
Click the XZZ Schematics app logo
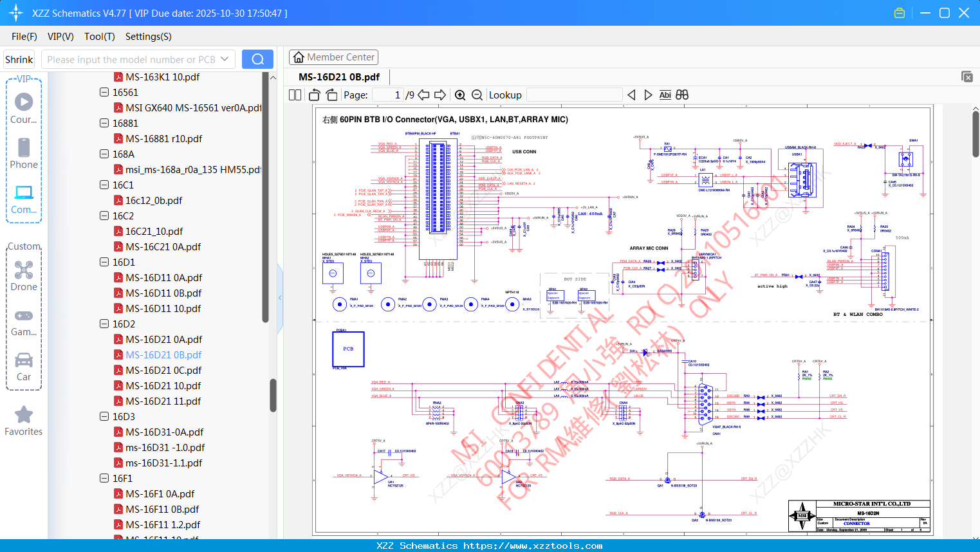[16, 13]
